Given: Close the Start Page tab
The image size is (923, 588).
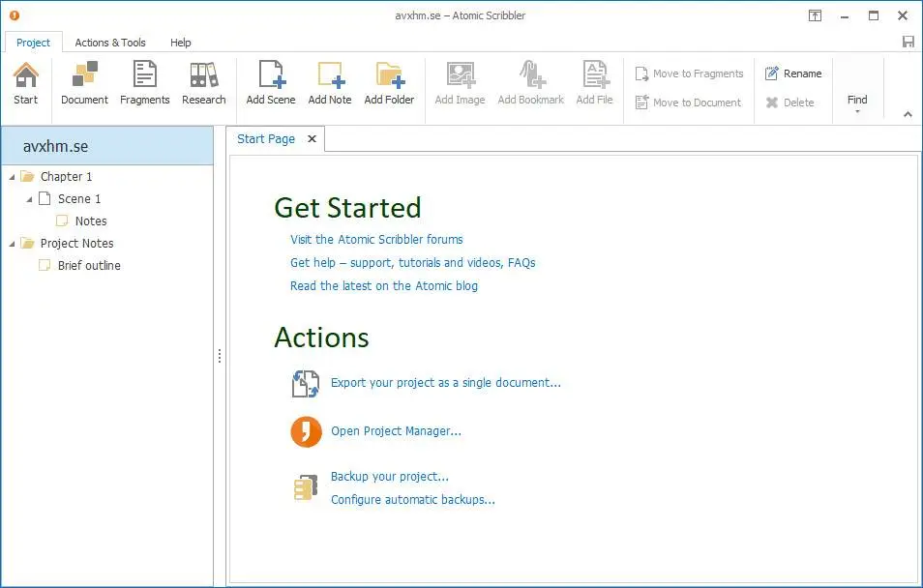Looking at the screenshot, I should 312,139.
